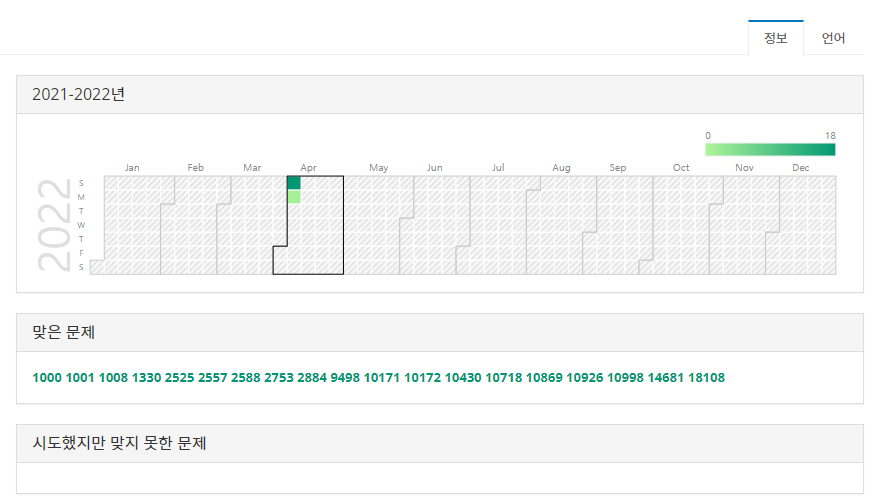The image size is (884, 499).
Task: Open solved problem 10926
Action: 585,378
